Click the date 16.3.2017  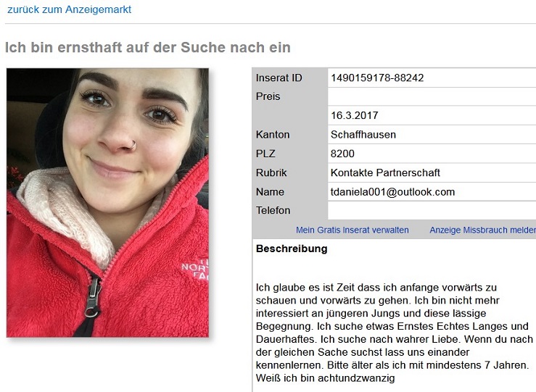point(354,115)
